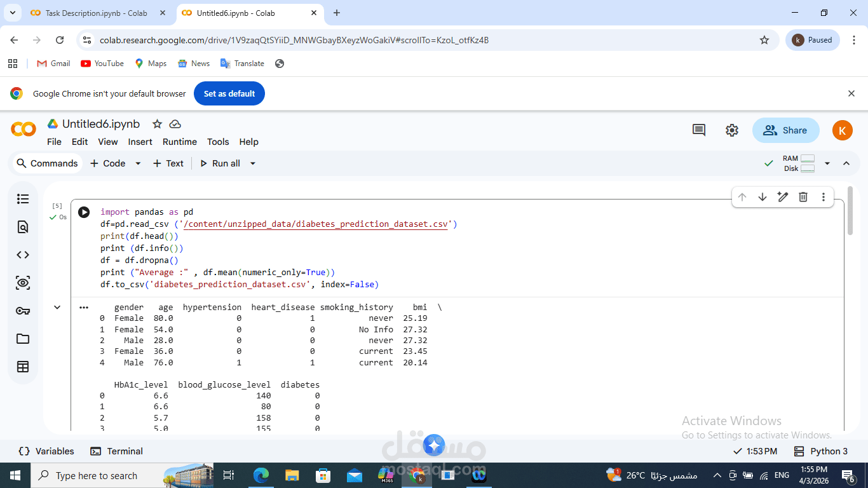
Task: Edit the cell with Gemini pencil icon
Action: (782, 197)
